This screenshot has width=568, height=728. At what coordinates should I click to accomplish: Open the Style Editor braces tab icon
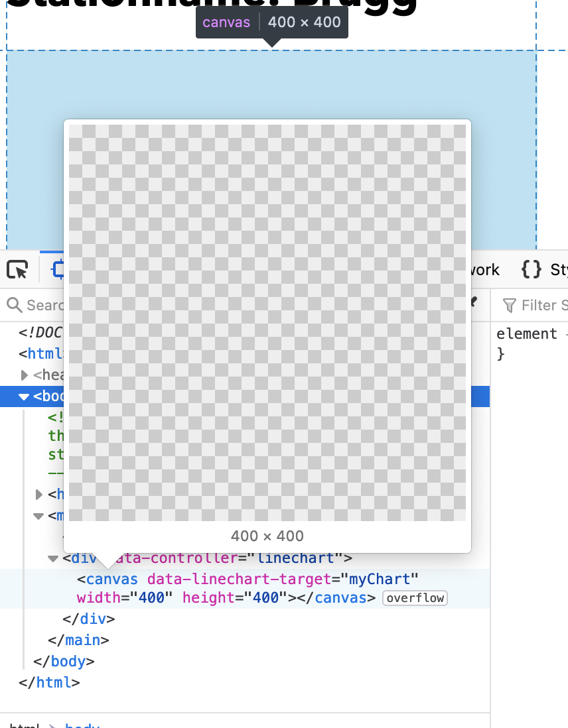532,269
